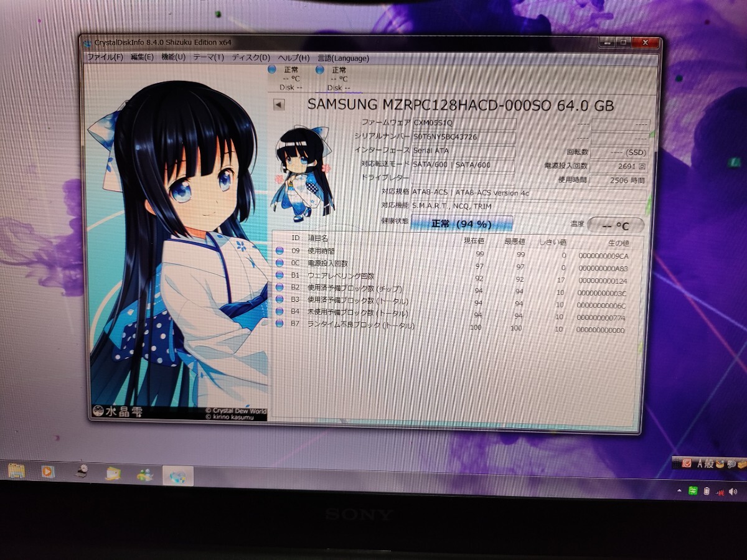The height and width of the screenshot is (560, 747).
Task: Click the status orb for row B3
Action: pyautogui.click(x=280, y=299)
